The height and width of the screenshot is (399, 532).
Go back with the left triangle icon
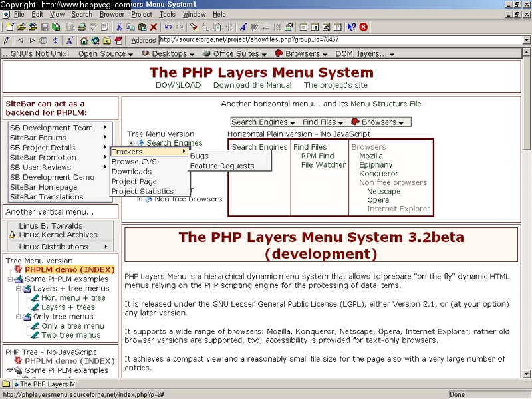tap(21, 41)
